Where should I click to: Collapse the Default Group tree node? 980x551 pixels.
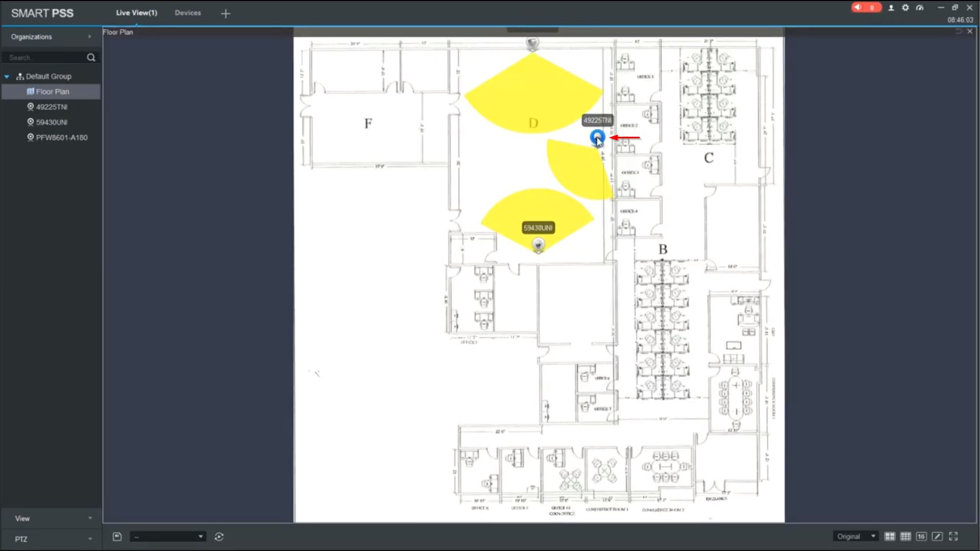click(x=7, y=77)
